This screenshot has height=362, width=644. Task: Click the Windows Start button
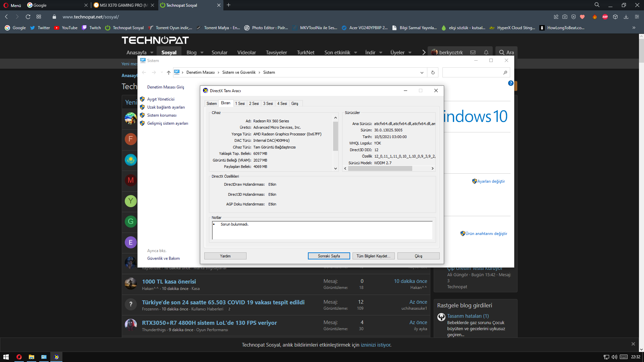tap(6, 357)
